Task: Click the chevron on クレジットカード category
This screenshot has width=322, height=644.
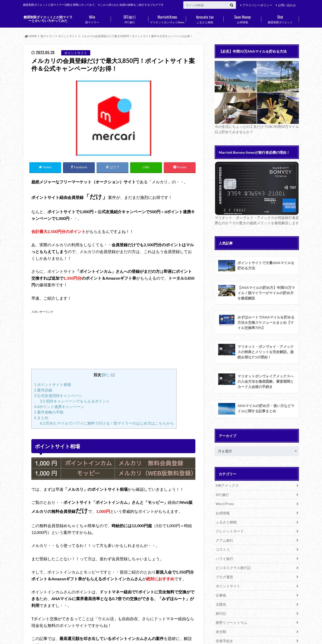Action: click(x=297, y=531)
